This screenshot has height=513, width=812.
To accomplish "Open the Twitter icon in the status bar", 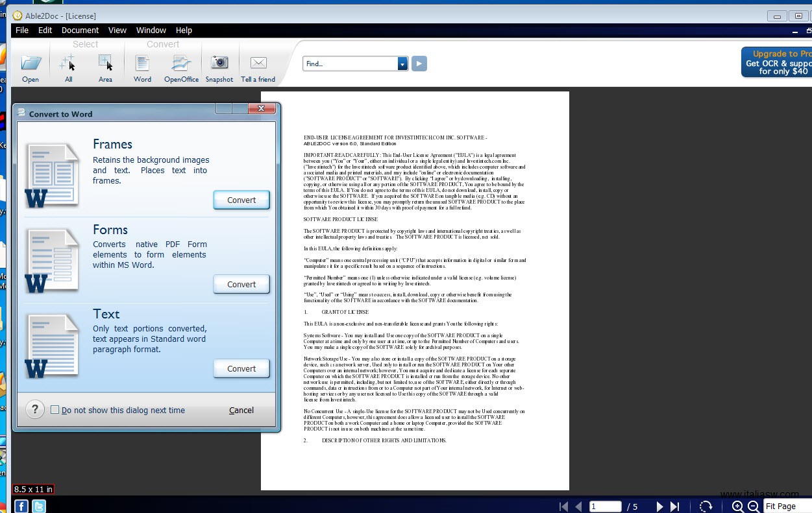I will click(x=39, y=506).
